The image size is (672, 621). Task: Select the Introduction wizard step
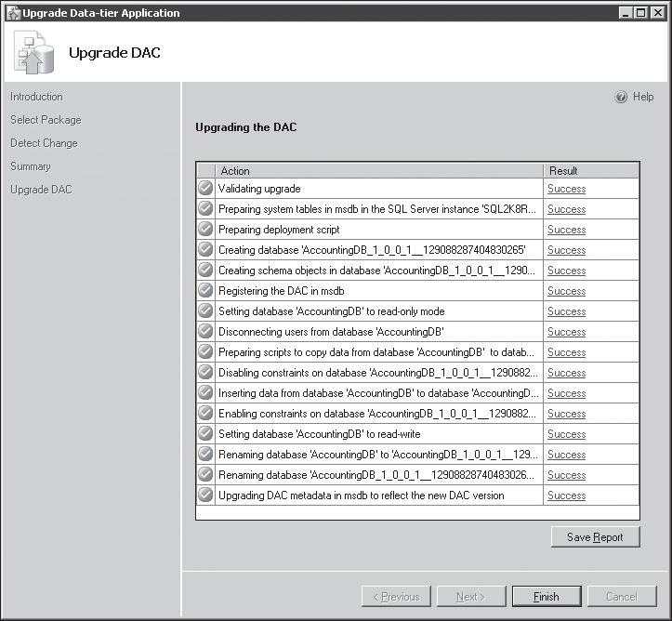coord(36,97)
